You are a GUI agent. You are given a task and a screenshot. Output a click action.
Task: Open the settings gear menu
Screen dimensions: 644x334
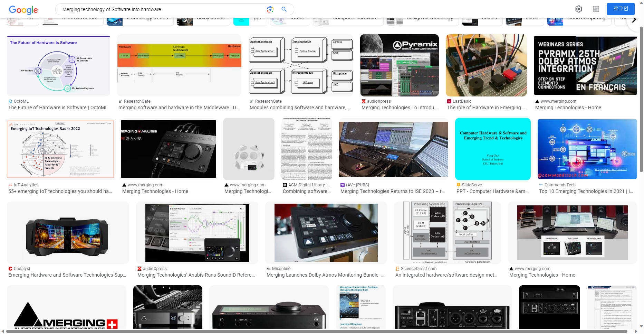click(579, 9)
